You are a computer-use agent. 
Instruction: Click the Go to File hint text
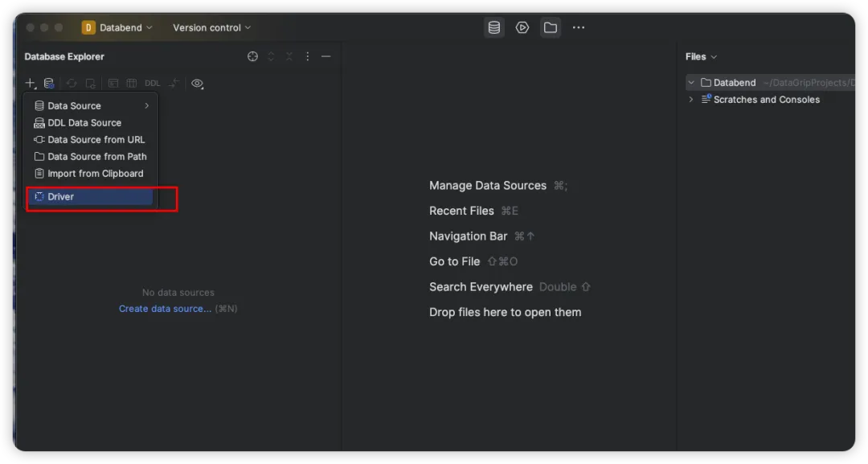[x=454, y=261]
